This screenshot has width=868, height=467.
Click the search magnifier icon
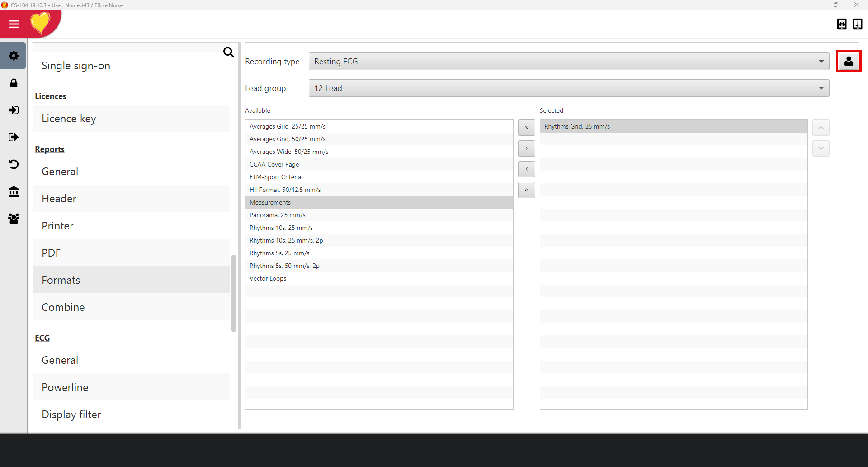(228, 52)
